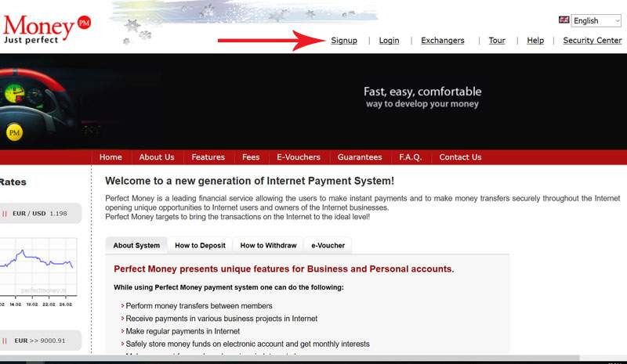The image size is (627, 364).
Task: Select the e-Voucher tab
Action: click(328, 246)
